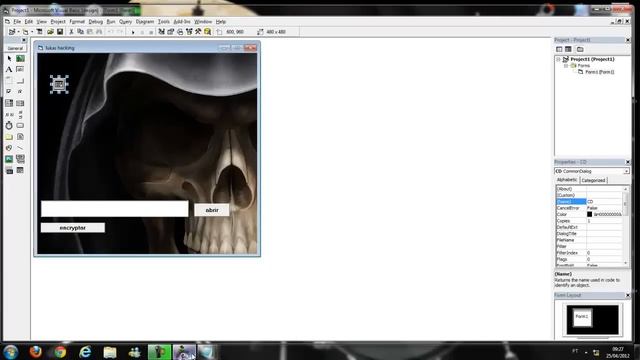Image resolution: width=640 pixels, height=360 pixels.
Task: Save the project with the disk icon
Action: (x=60, y=32)
